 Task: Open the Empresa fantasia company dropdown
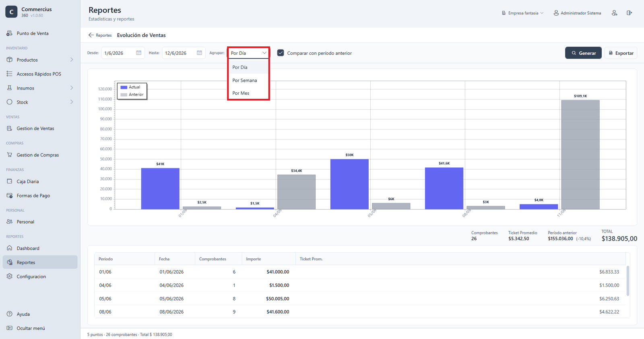[522, 13]
